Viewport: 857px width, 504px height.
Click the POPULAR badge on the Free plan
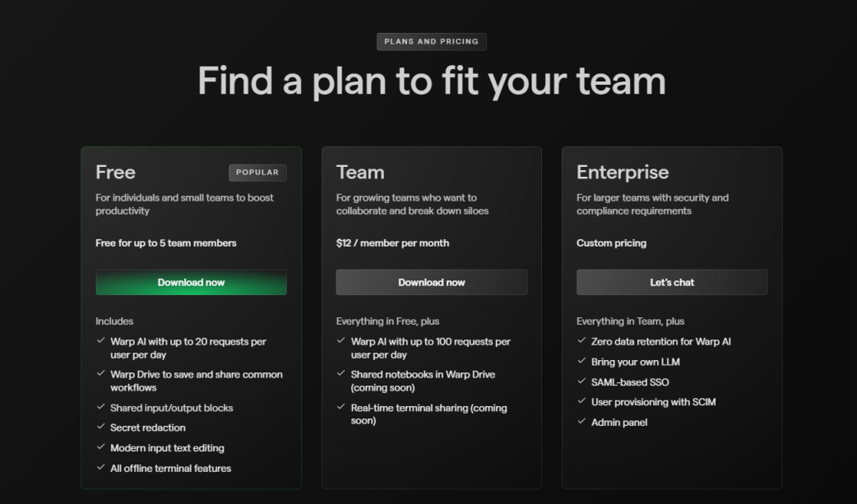point(257,173)
